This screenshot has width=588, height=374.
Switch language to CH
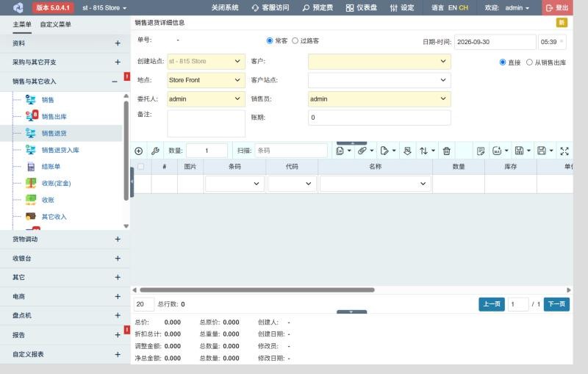(464, 7)
